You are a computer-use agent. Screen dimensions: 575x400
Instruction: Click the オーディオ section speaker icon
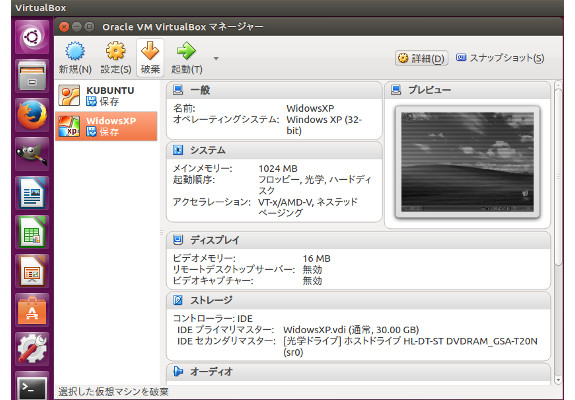click(x=178, y=371)
